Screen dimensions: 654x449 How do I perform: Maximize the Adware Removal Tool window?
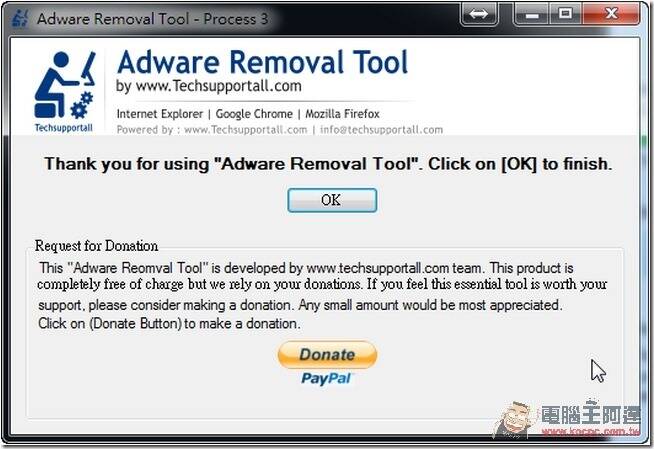[565, 14]
